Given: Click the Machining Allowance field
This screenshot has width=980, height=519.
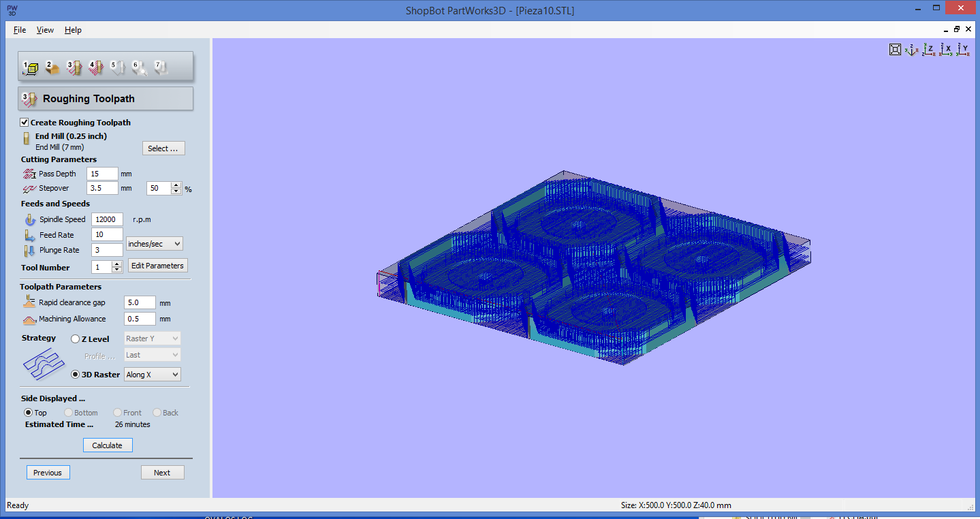Looking at the screenshot, I should 140,319.
